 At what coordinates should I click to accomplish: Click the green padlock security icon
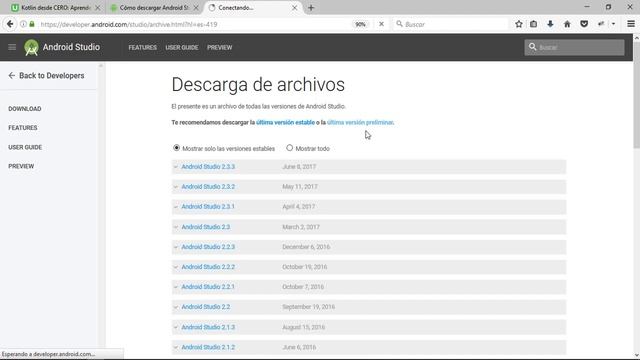pos(32,24)
